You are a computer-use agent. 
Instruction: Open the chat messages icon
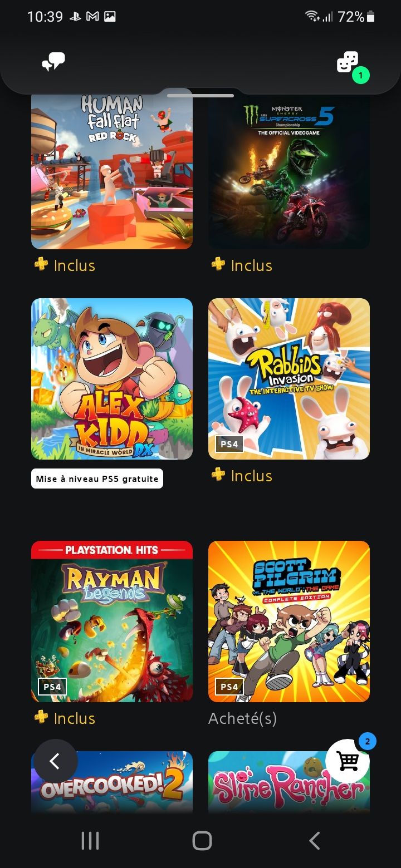[x=53, y=62]
